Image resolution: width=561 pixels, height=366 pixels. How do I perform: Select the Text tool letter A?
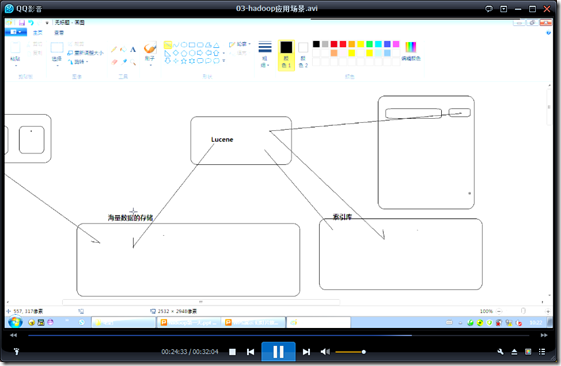tap(133, 49)
